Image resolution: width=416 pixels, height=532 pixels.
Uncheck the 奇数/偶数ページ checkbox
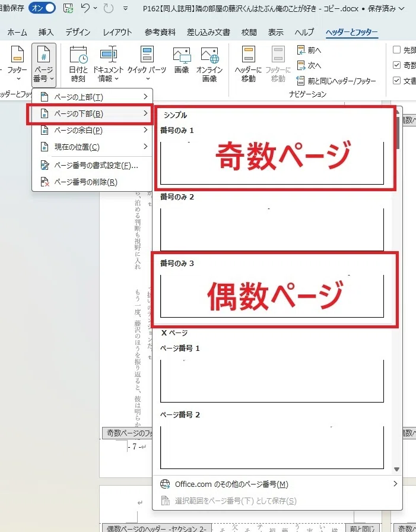click(396, 65)
